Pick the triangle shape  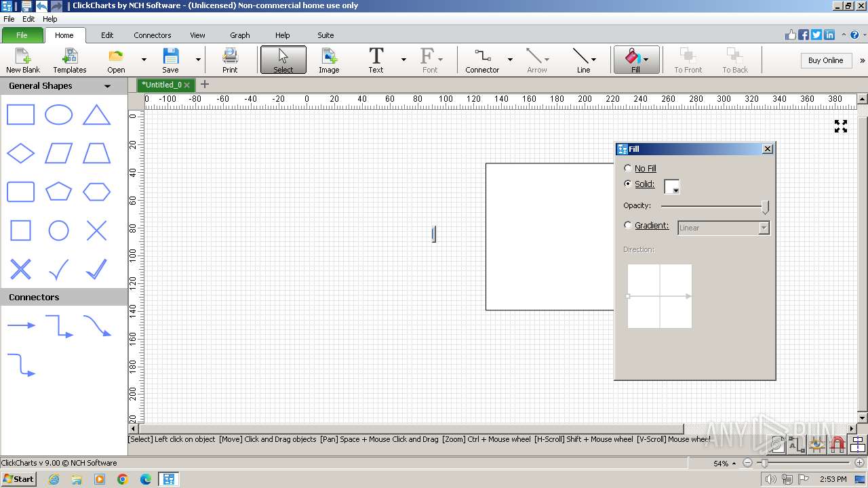96,115
